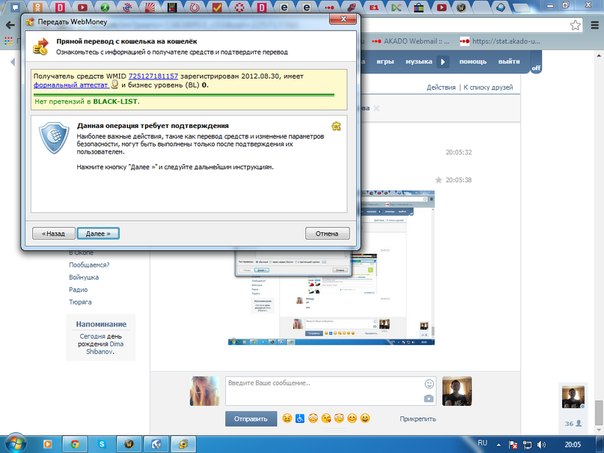Image resolution: width=604 pixels, height=453 pixels.
Task: Open the smiley picker in message box
Action: coord(429,384)
